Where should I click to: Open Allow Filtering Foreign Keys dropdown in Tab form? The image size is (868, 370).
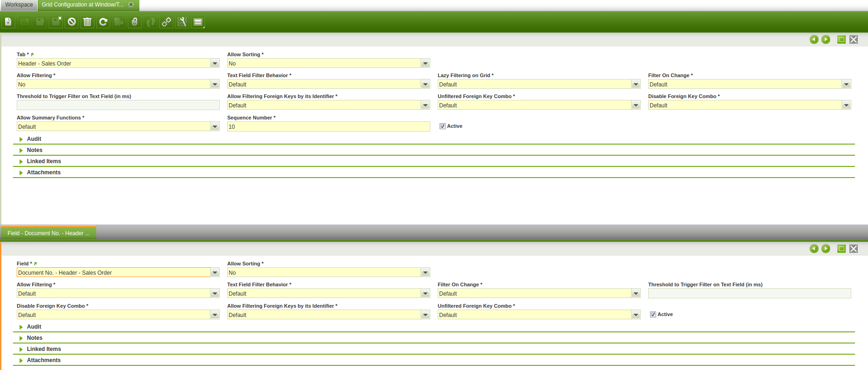[x=425, y=105]
